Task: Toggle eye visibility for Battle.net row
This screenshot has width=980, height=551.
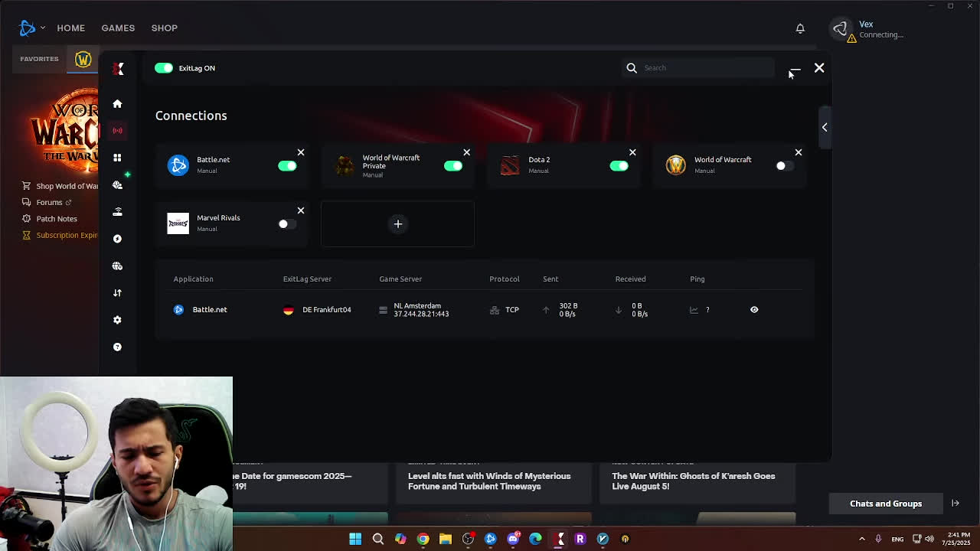Action: coord(754,310)
